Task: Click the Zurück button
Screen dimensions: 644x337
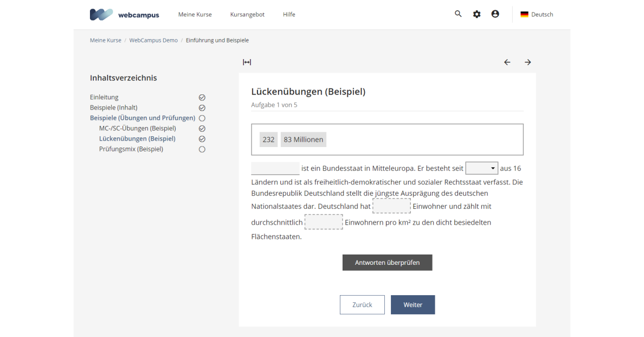Action: point(362,304)
